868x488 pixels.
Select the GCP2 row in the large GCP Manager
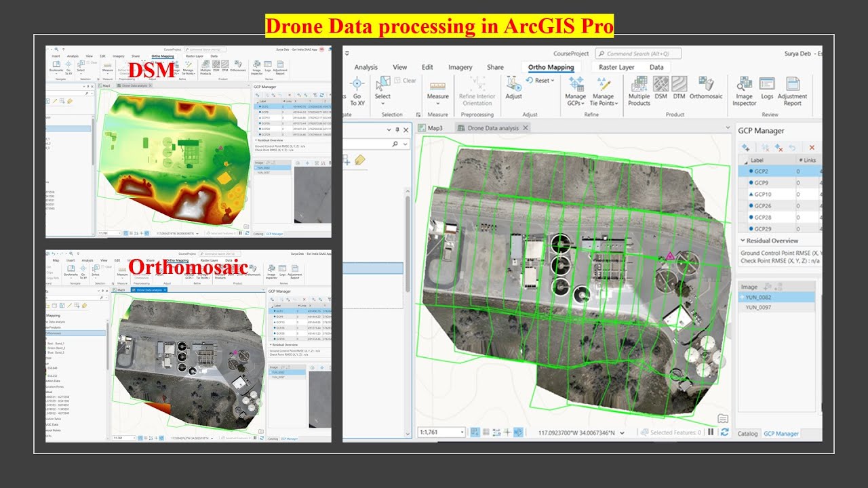tap(779, 171)
